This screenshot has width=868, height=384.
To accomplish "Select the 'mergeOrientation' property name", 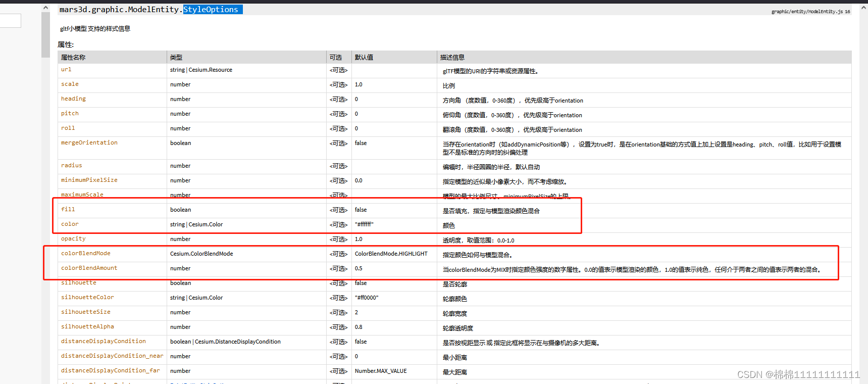I will click(89, 143).
